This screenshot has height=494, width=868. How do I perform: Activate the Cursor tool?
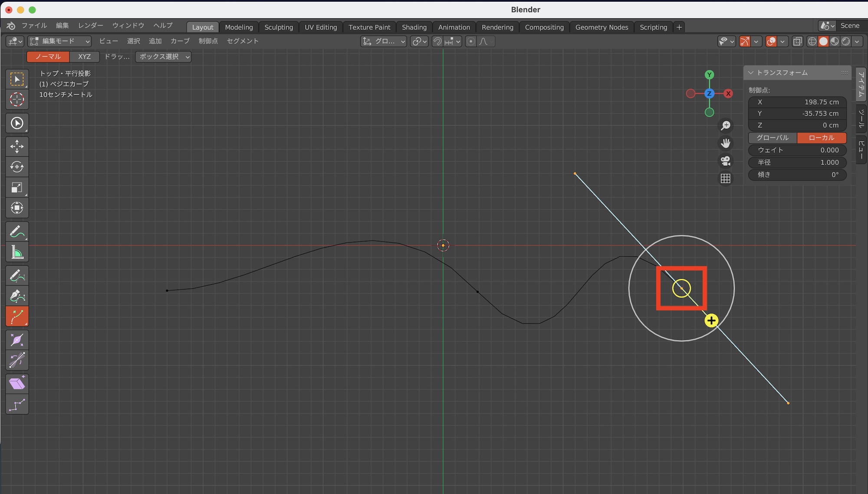point(17,99)
